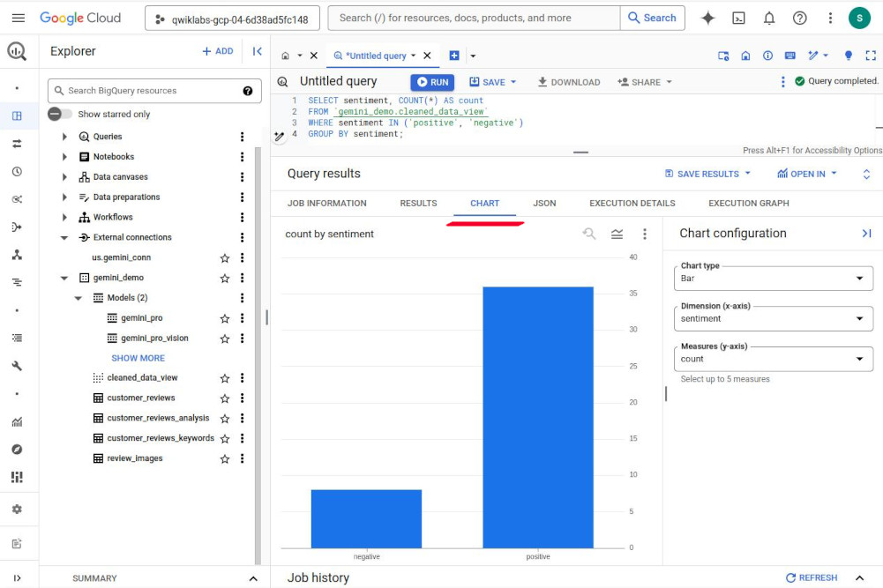Click the top search bar field
Image resolution: width=883 pixels, height=588 pixels.
point(475,18)
